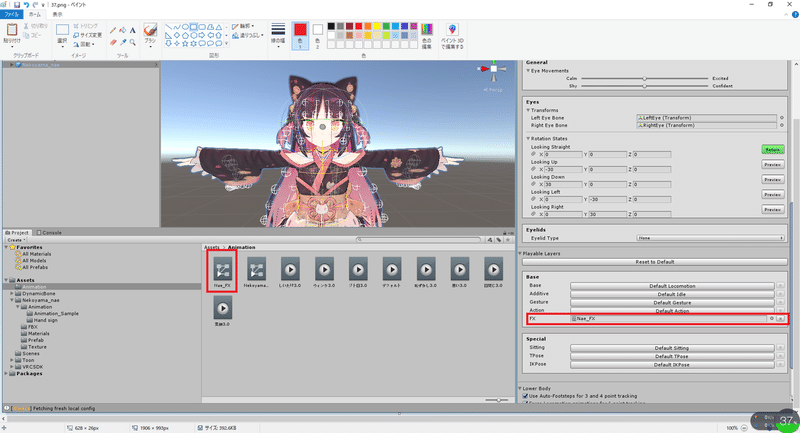Switch to the Home (ホーム) ribbon tab
The image size is (800, 433).
35,14
